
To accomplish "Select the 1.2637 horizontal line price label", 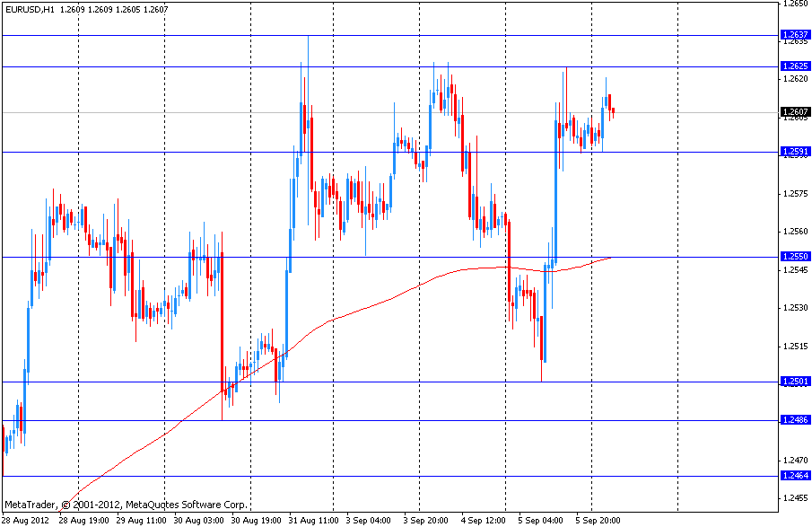I will click(x=795, y=36).
